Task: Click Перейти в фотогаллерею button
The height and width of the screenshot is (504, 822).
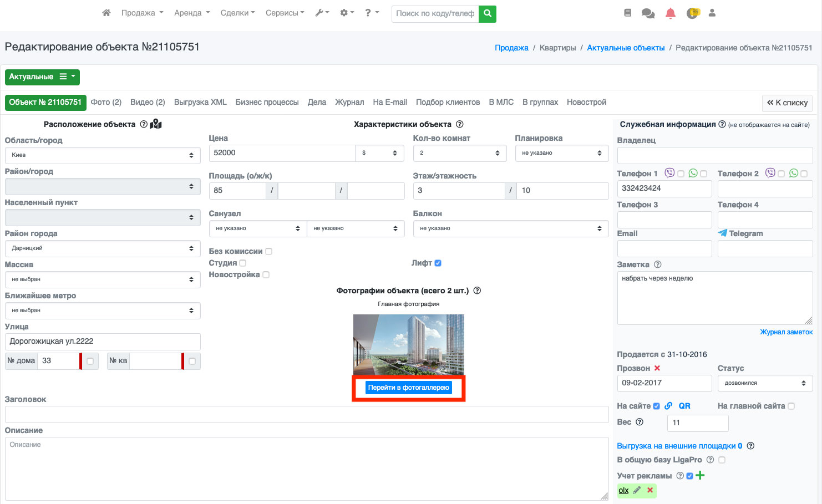Action: pos(409,388)
